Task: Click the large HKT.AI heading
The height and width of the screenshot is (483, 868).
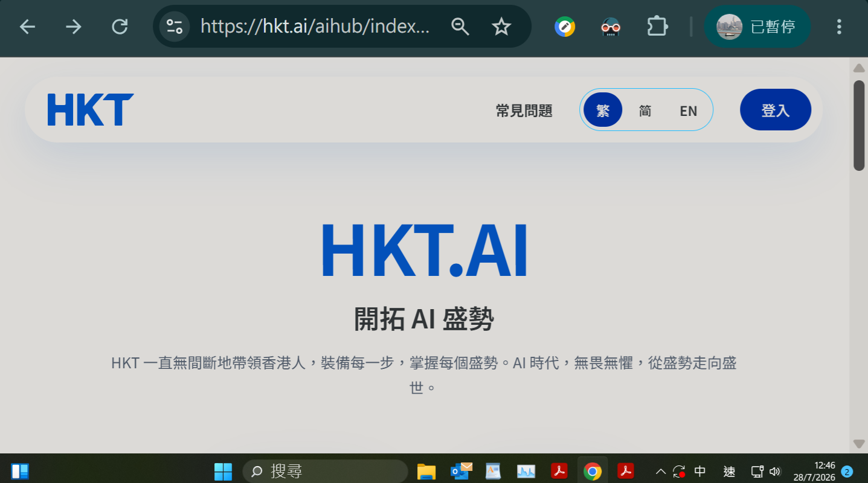Action: click(x=425, y=251)
